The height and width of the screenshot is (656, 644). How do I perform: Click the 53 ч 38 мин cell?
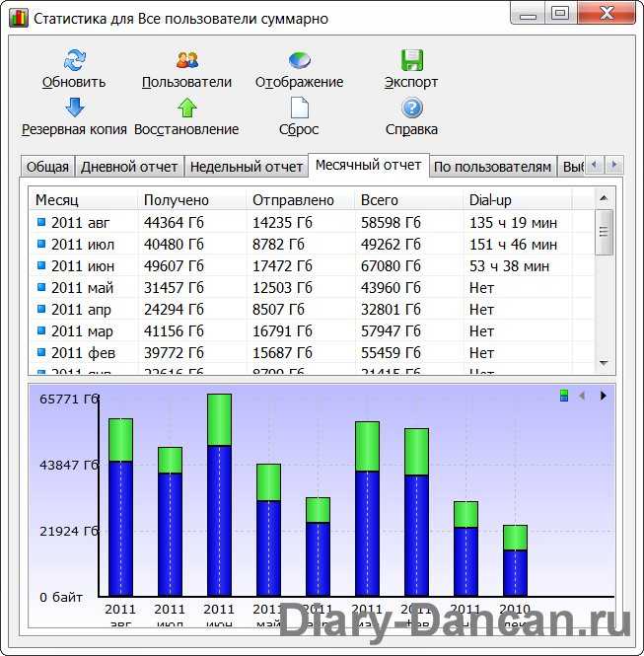click(509, 265)
